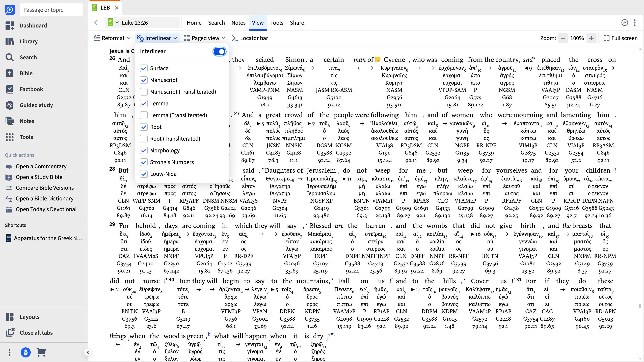644x362 pixels.
Task: Open the Search magnifier in sidebar
Action: (10, 57)
